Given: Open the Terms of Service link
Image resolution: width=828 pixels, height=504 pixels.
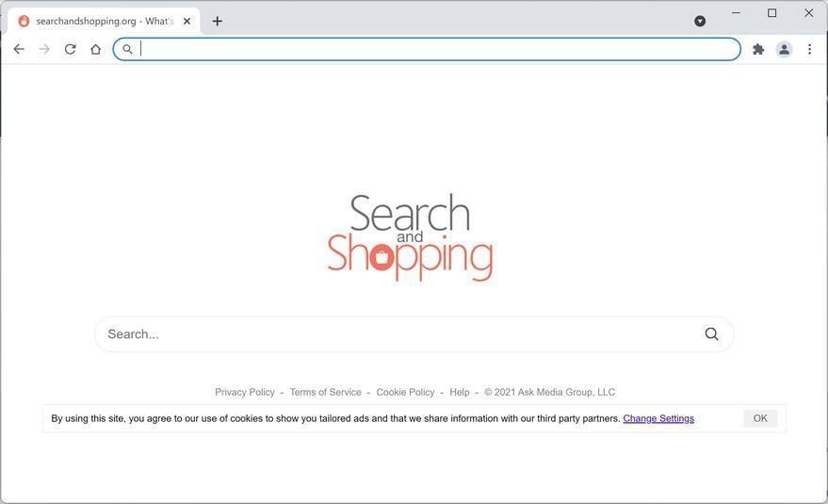Looking at the screenshot, I should tap(325, 392).
